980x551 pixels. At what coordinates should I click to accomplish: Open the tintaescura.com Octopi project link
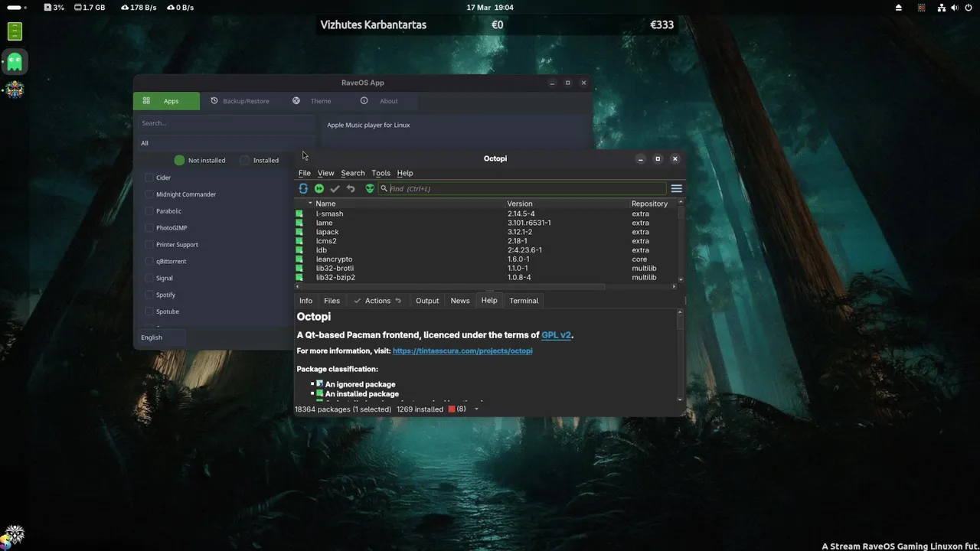462,351
